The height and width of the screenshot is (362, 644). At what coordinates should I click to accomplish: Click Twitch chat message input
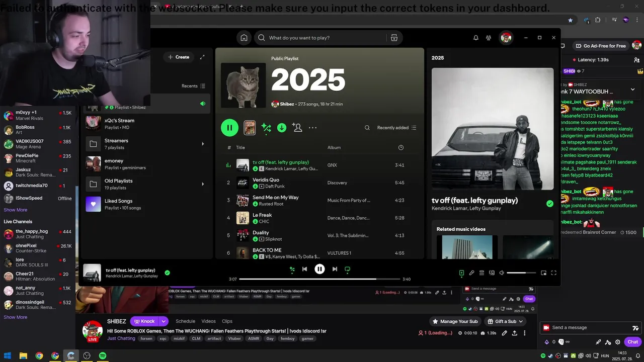[590, 328]
